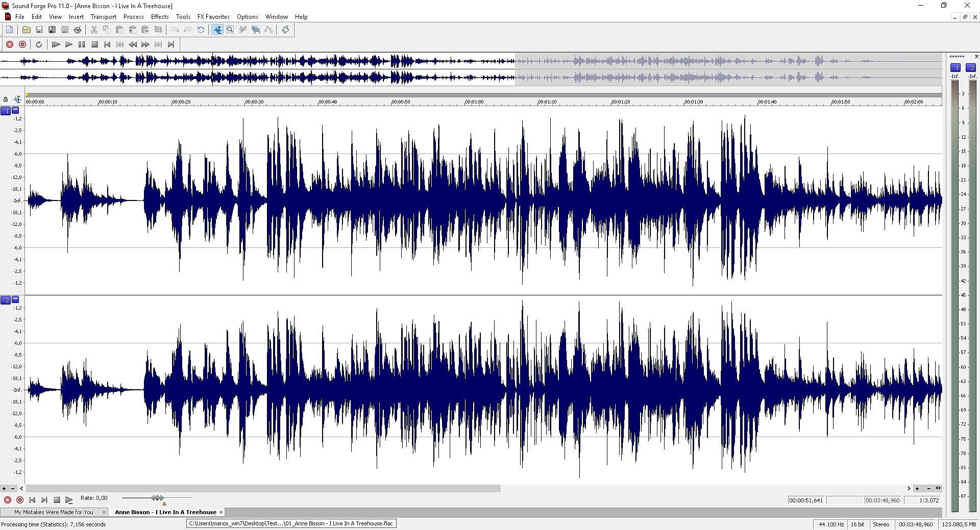Click the Trim/Crop toolbar icon
The image size is (980, 530).
[158, 30]
